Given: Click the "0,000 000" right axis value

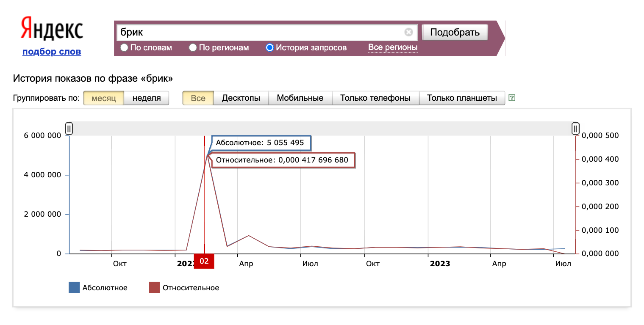Looking at the screenshot, I should click(600, 253).
